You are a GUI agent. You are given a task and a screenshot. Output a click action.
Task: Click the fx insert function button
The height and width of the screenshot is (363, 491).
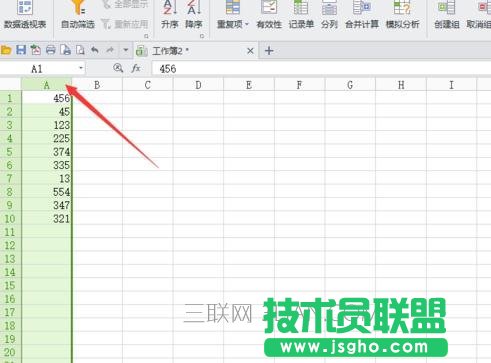(136, 69)
